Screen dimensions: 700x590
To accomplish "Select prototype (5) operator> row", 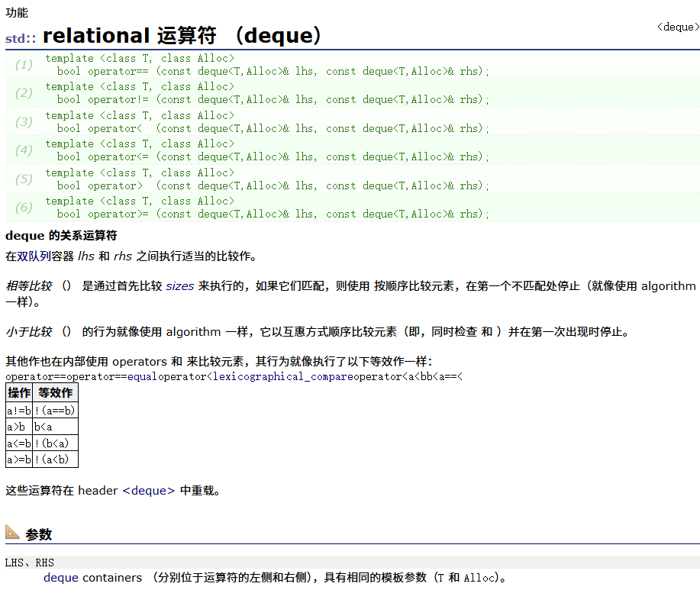I will coord(353,179).
